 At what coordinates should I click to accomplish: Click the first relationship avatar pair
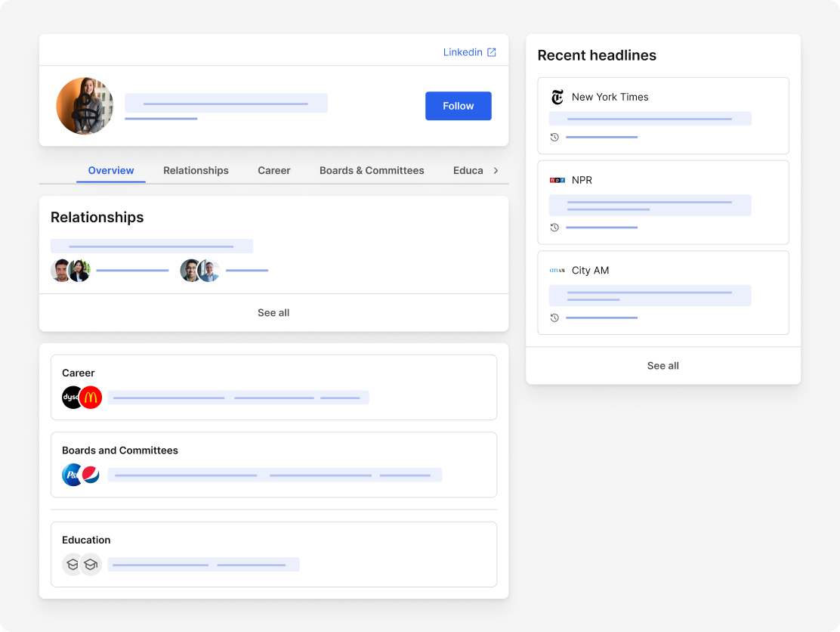(71, 271)
